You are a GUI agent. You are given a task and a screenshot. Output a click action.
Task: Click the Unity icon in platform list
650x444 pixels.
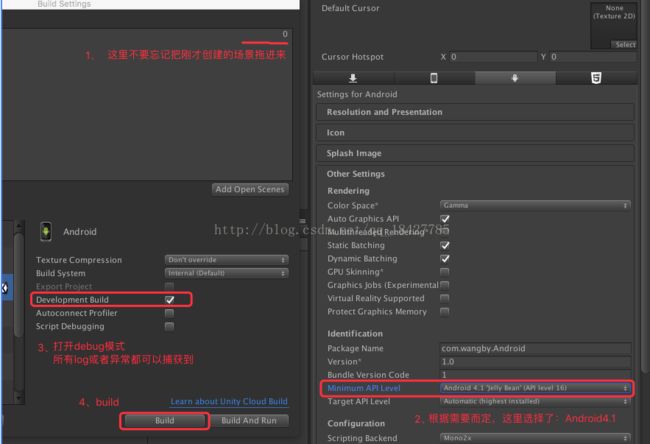click(6, 287)
